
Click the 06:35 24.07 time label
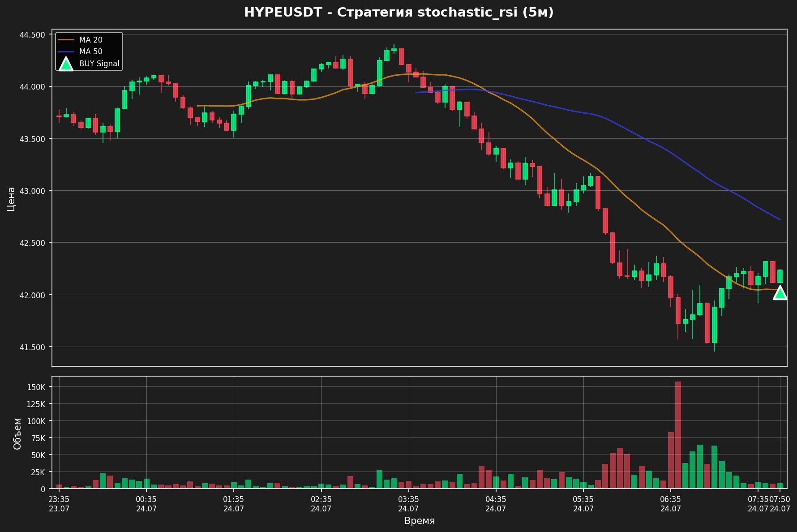[x=671, y=504]
